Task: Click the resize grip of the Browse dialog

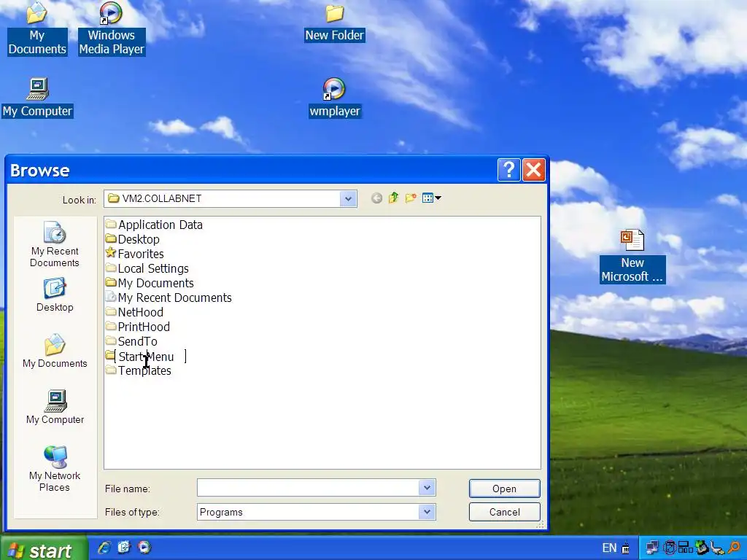Action: point(541,525)
